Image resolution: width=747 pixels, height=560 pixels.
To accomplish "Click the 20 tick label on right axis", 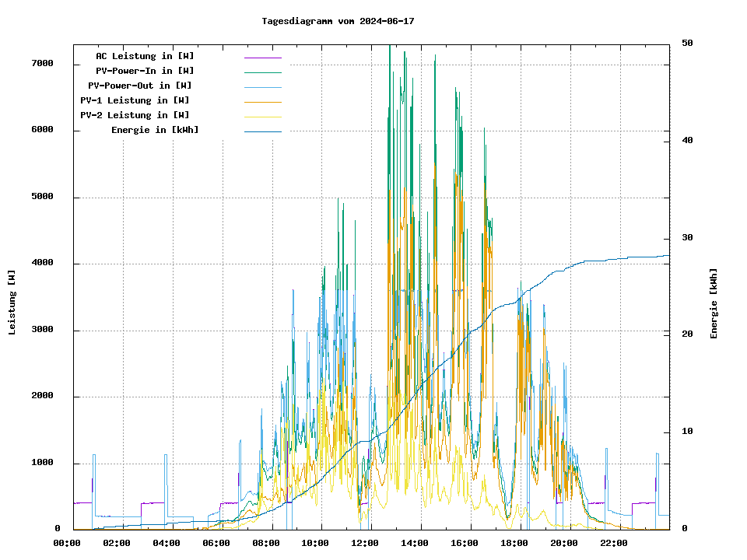I will [x=687, y=334].
